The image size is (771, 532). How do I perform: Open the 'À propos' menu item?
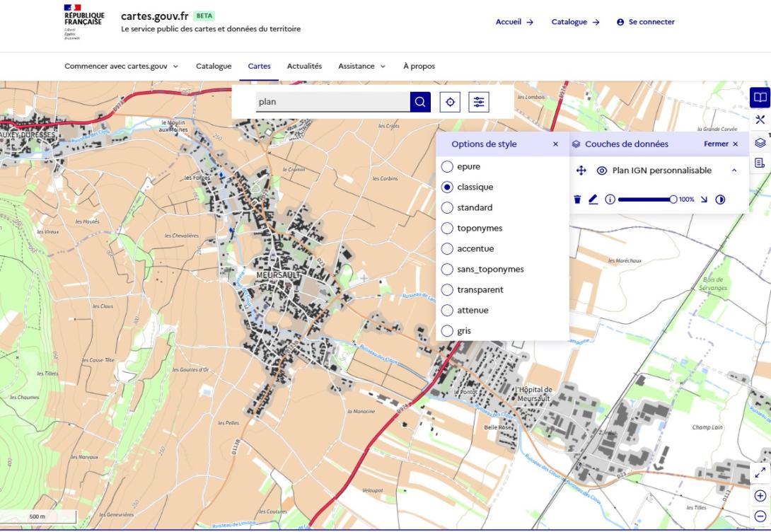[x=419, y=66]
